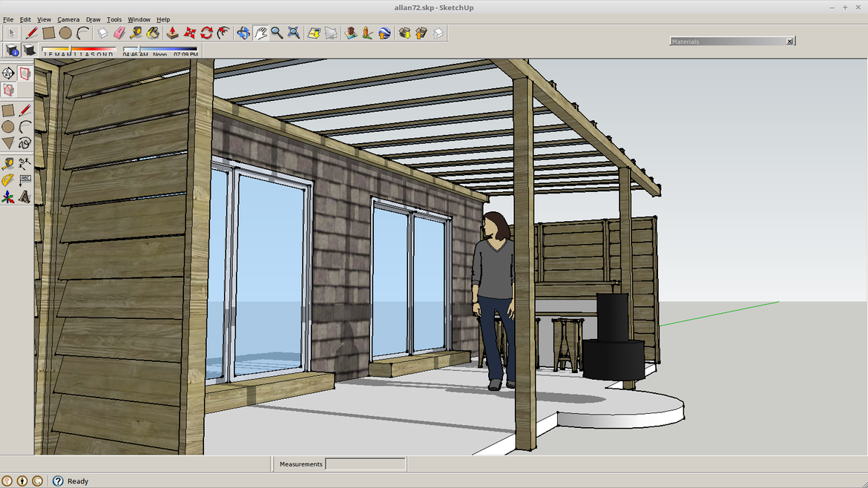The height and width of the screenshot is (488, 868).
Task: Select the Polygon tool in side toolbar
Action: (7, 143)
